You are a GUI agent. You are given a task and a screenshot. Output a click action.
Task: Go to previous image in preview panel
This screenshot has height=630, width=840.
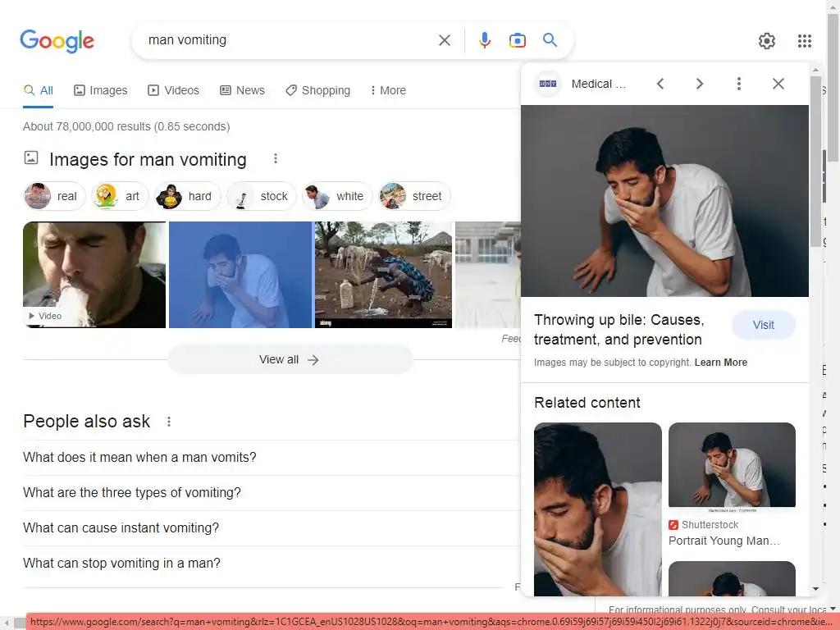coord(660,84)
